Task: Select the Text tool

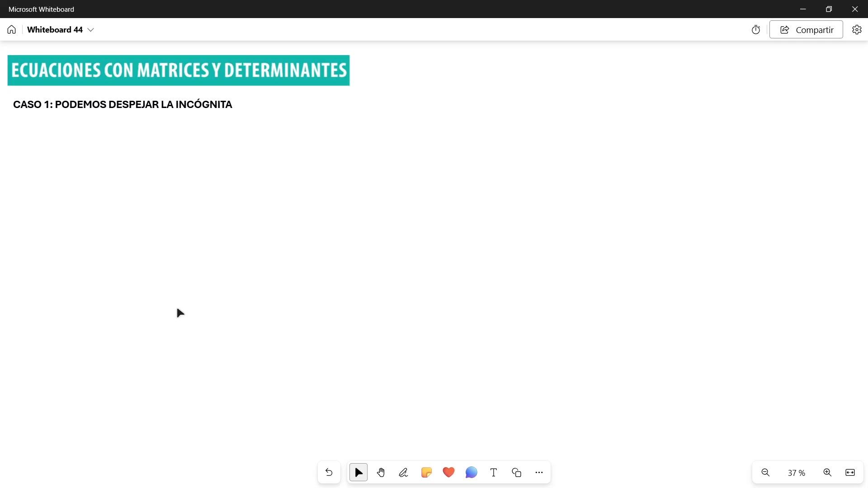Action: [494, 473]
